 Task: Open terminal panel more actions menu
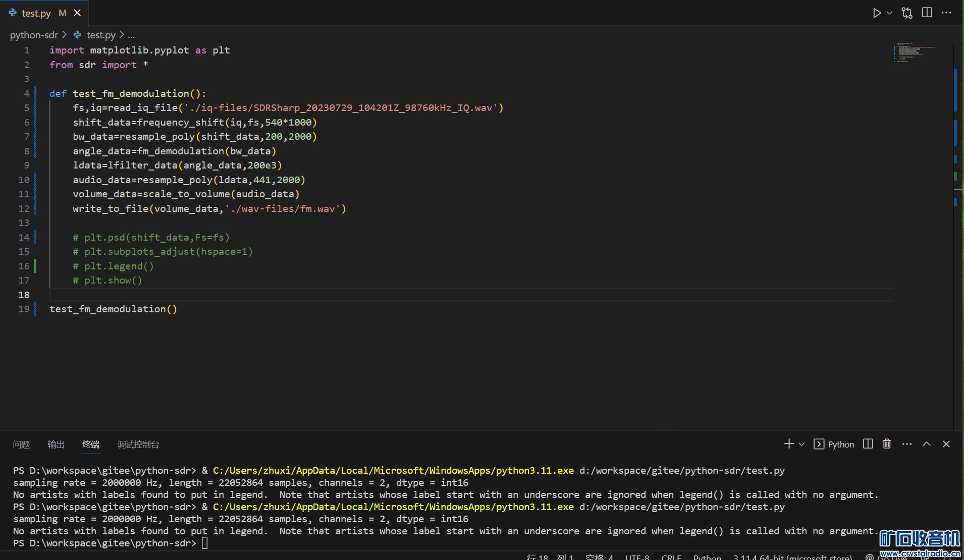(x=906, y=444)
